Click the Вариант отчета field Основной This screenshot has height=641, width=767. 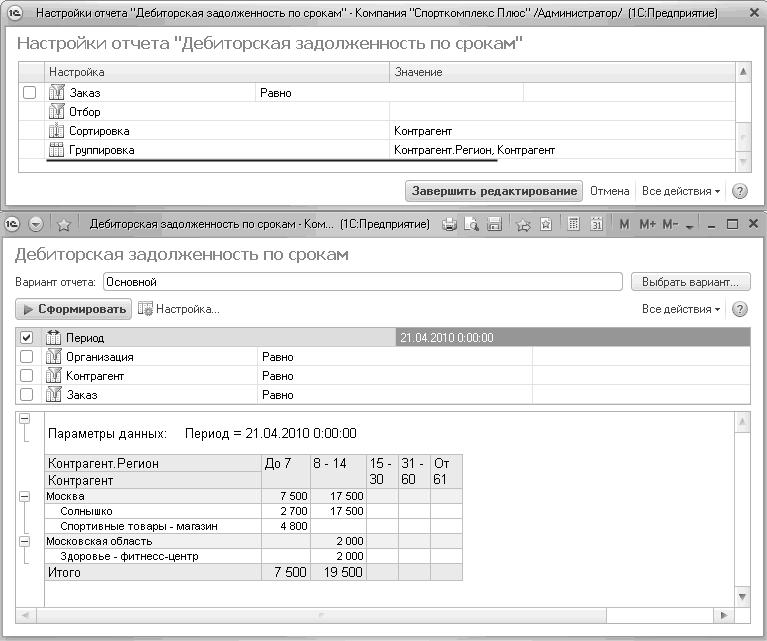(x=362, y=282)
